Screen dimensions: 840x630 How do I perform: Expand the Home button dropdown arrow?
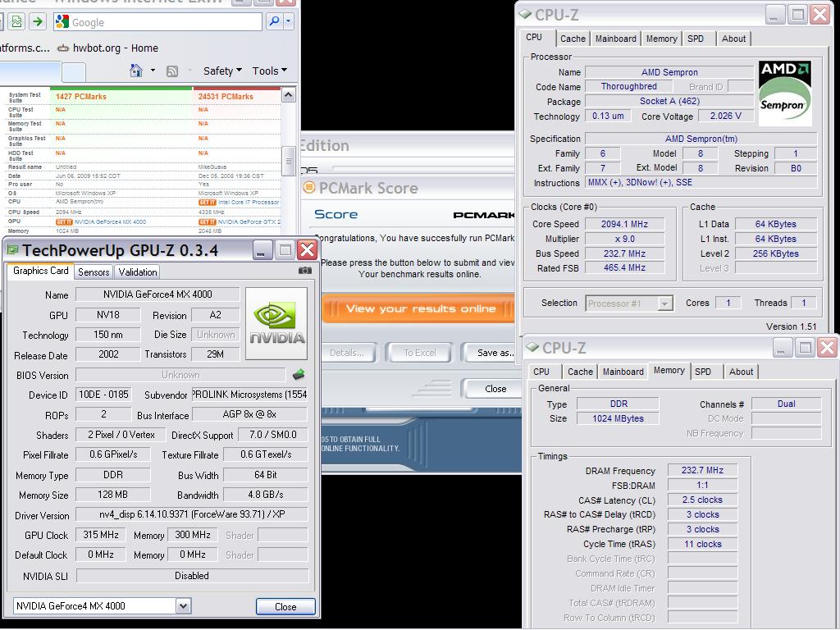click(153, 71)
